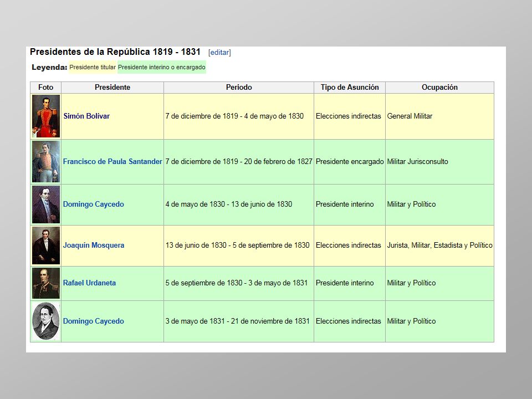This screenshot has height=399, width=532.
Task: Click the heading Presidentes de la República 1819 - 1831
Action: click(115, 52)
